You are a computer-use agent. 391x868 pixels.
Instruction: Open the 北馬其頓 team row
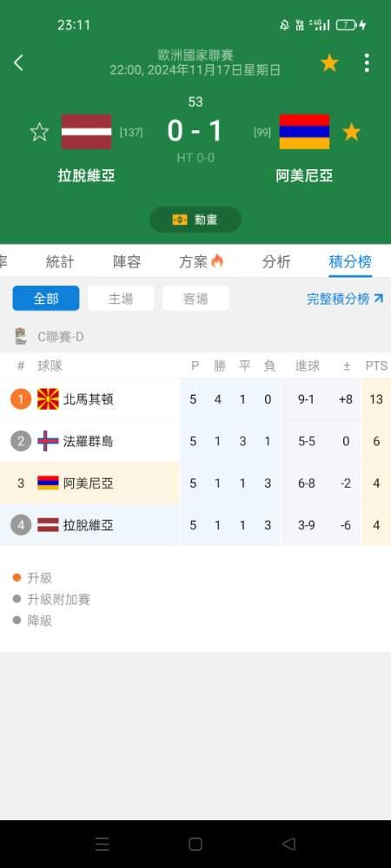(195, 399)
